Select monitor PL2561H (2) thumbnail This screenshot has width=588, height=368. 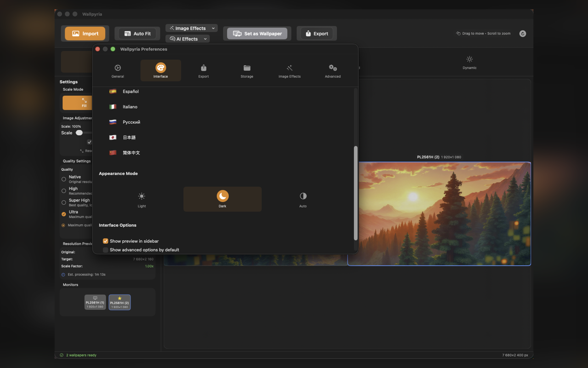(119, 302)
